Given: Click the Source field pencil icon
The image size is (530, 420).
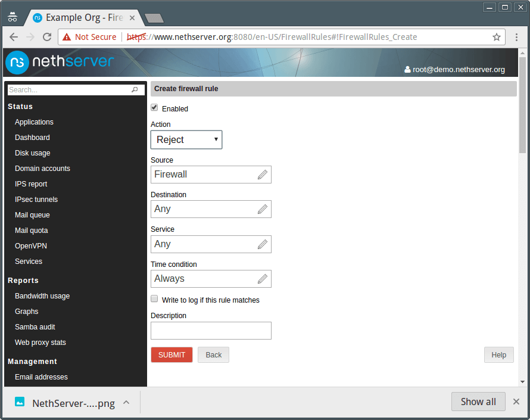Looking at the screenshot, I should click(x=262, y=175).
